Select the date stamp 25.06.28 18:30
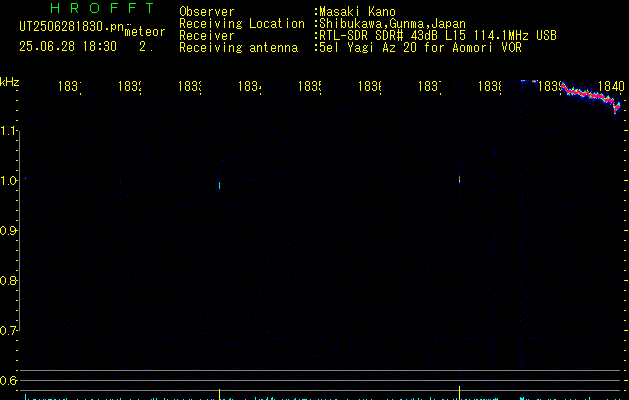 [68, 47]
